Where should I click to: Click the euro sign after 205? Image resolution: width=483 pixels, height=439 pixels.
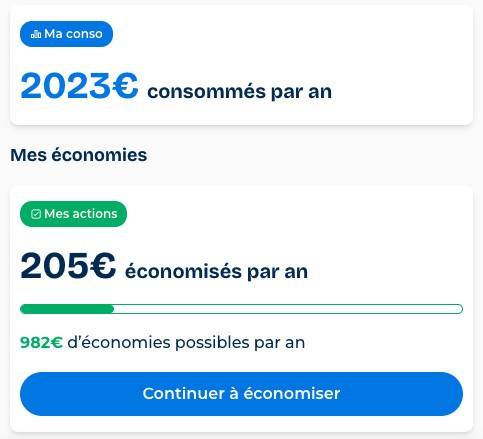coord(103,266)
